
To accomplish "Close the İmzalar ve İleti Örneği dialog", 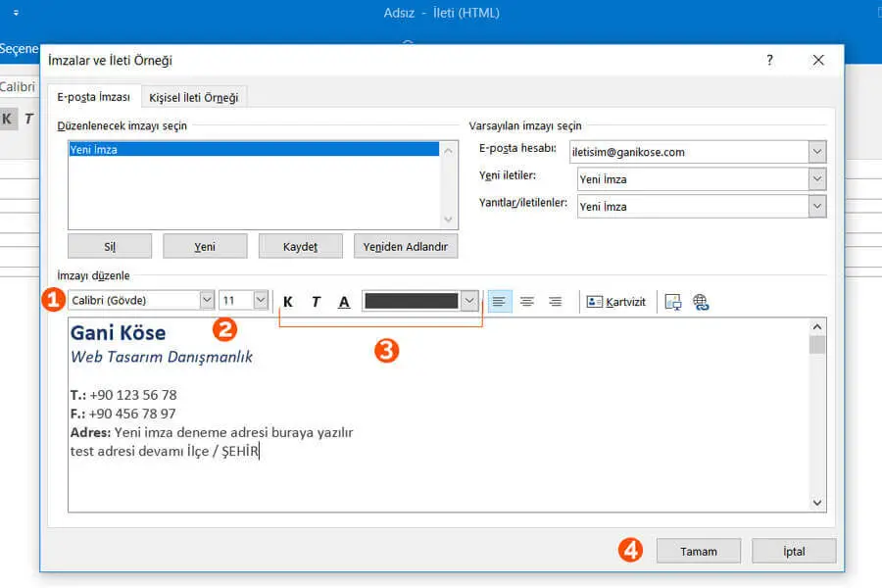I will point(818,60).
